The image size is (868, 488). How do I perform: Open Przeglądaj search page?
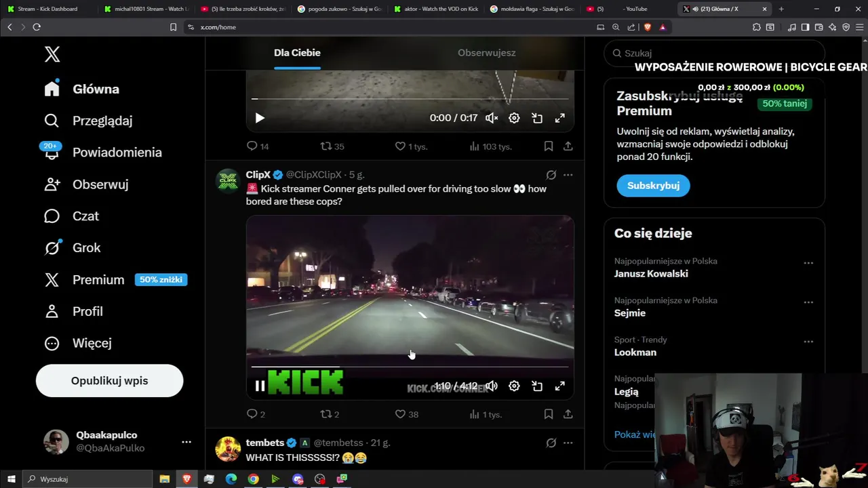click(88, 121)
